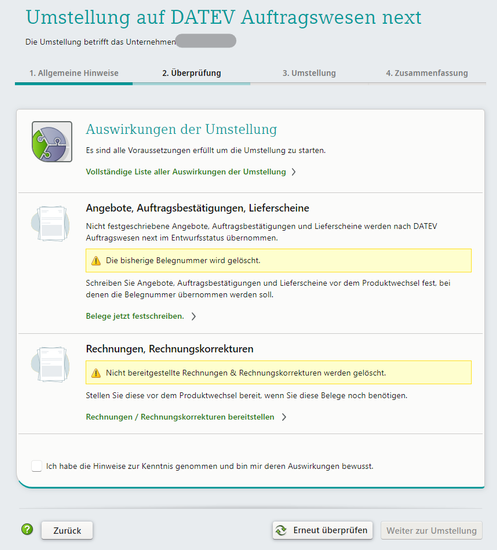Click the puzzle piece Auswirkungen icon
The image size is (497, 550).
(x=52, y=142)
